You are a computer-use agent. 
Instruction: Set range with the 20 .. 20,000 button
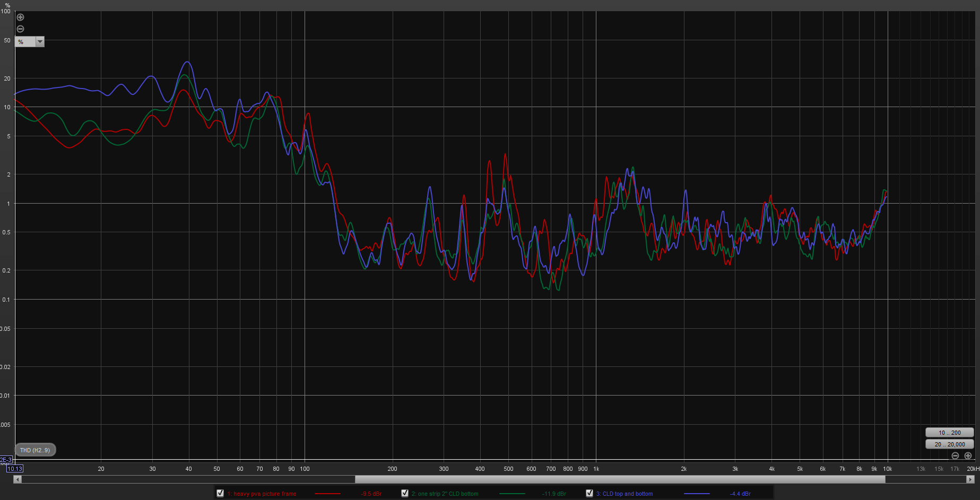coord(950,444)
